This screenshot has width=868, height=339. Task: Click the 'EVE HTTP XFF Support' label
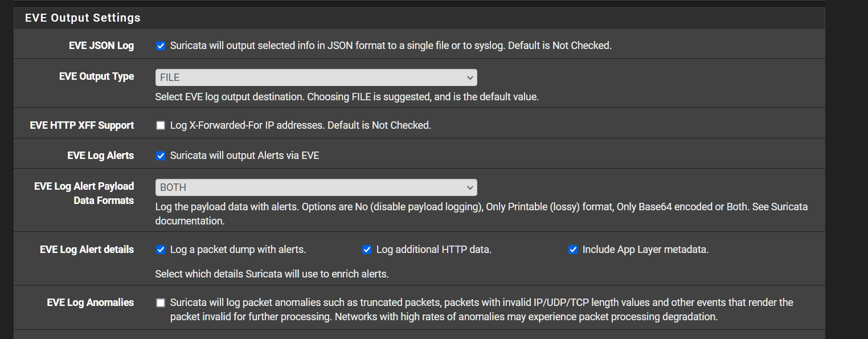click(x=81, y=125)
